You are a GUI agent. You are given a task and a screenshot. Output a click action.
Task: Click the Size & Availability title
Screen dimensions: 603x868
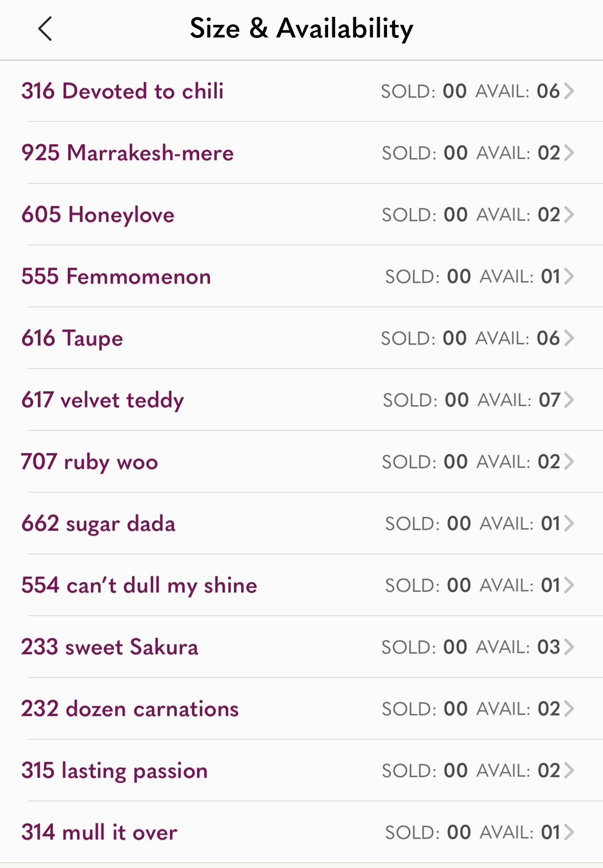[301, 29]
